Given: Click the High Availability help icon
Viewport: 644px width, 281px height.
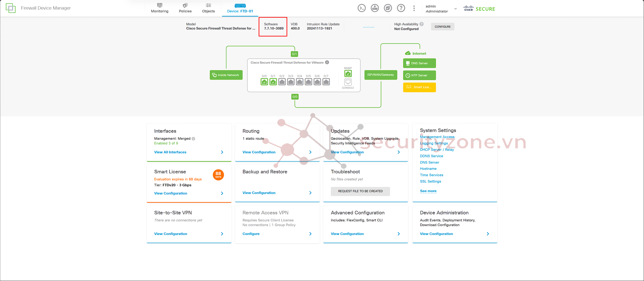Looking at the screenshot, I should [x=422, y=24].
